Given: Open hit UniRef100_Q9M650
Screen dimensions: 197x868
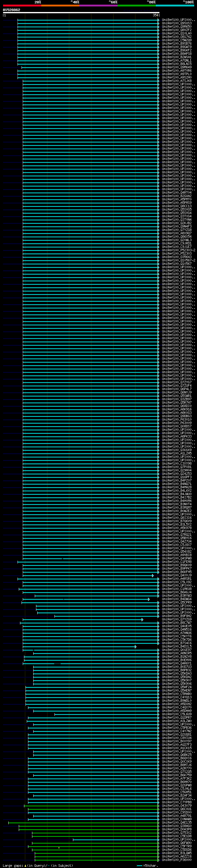Looking at the screenshot, I should click(x=177, y=26).
